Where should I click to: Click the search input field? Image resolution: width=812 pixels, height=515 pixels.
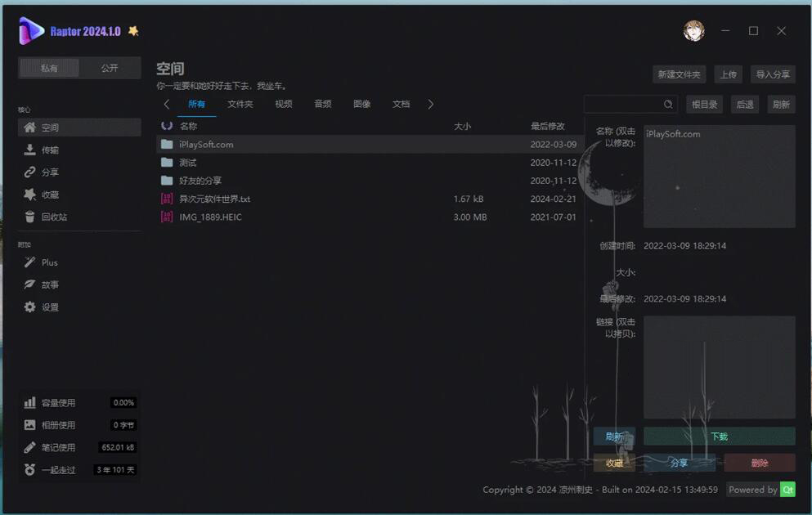[x=623, y=105]
